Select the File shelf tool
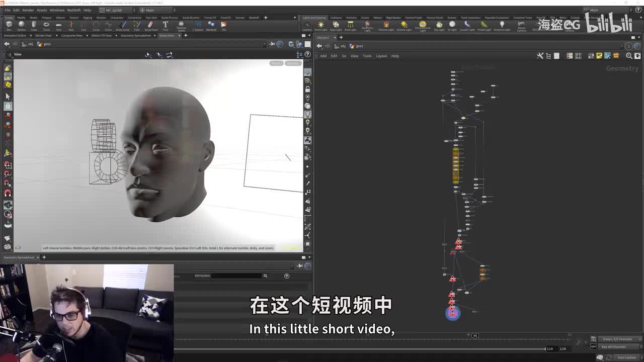 224,26
